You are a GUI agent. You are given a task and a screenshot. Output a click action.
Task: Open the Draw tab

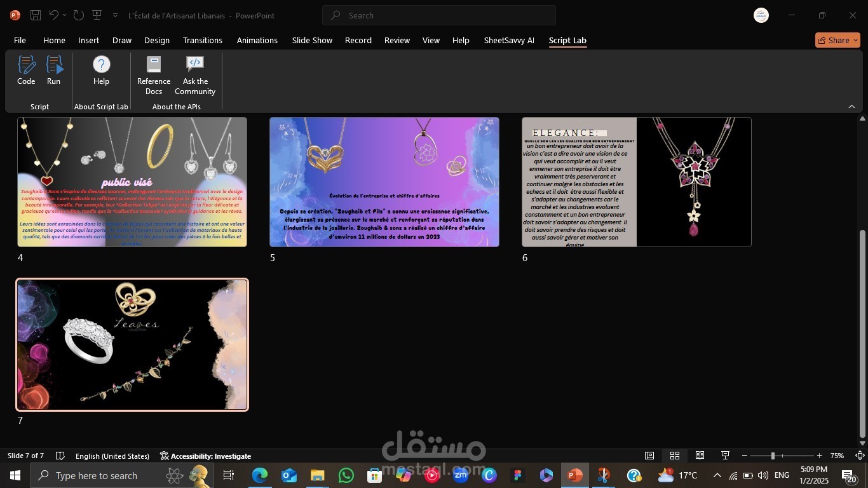[122, 40]
